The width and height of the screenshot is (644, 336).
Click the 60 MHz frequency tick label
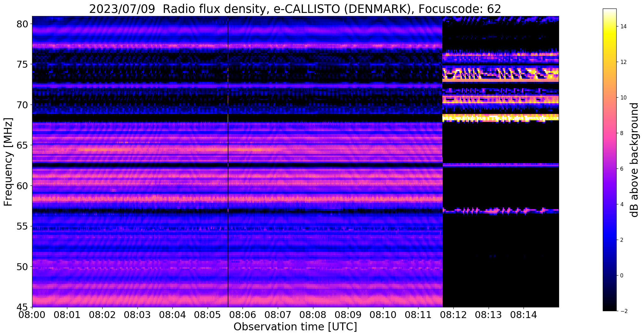[x=22, y=186]
